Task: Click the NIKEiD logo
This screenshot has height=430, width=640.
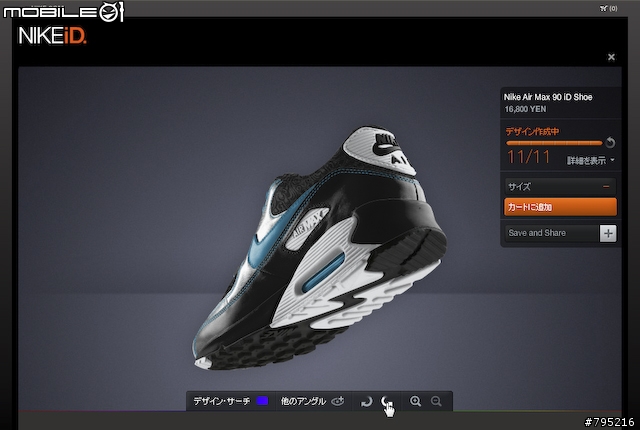Action: click(x=52, y=36)
